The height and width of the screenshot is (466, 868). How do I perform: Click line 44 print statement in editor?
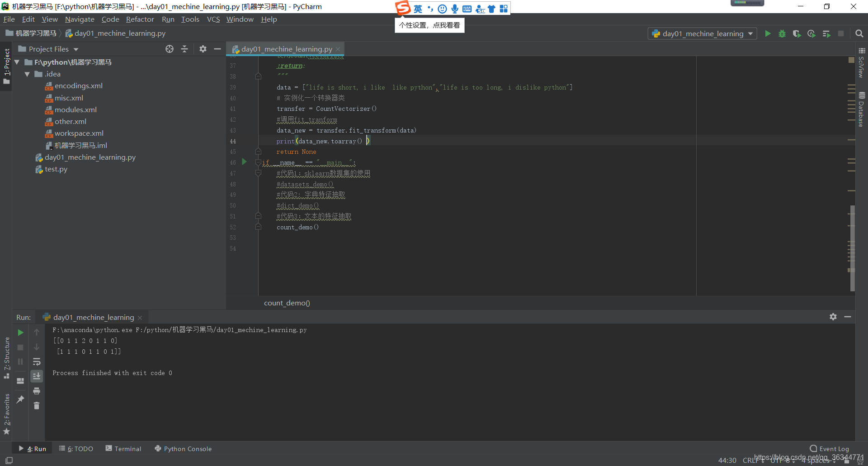(323, 141)
